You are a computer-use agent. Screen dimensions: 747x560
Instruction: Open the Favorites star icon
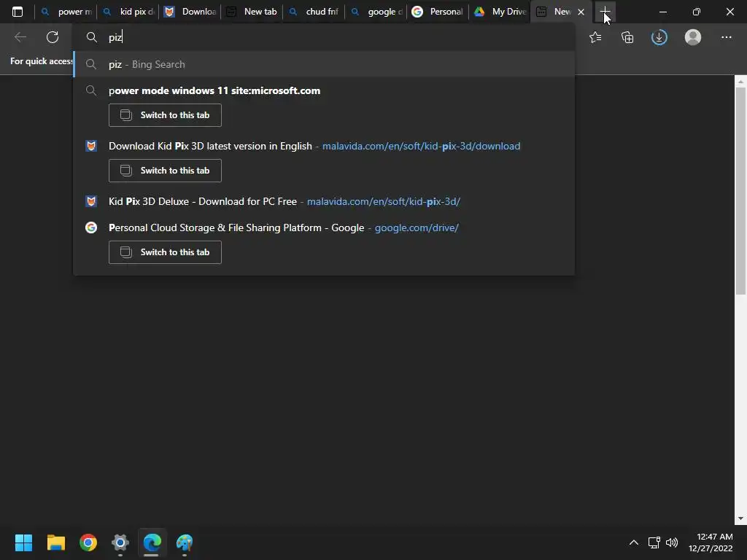coord(595,37)
